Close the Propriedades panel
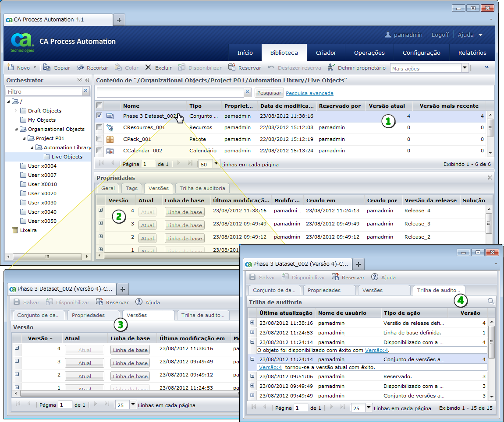504x422 pixels. point(490,178)
